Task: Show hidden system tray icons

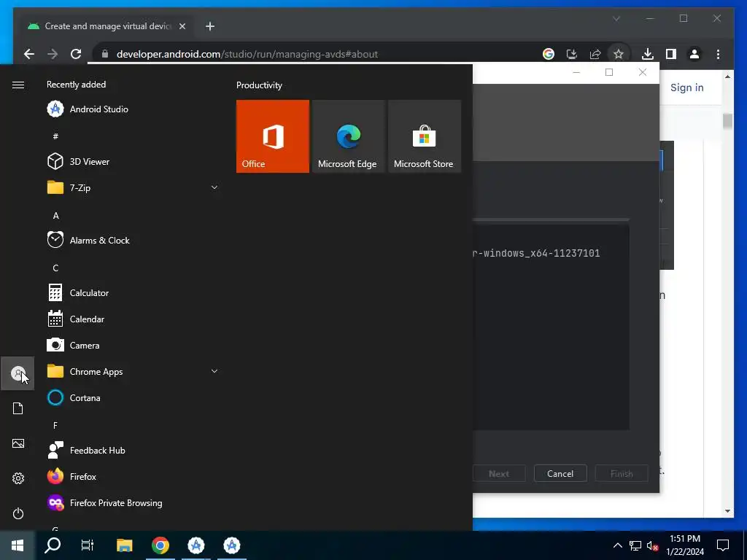Action: point(617,545)
